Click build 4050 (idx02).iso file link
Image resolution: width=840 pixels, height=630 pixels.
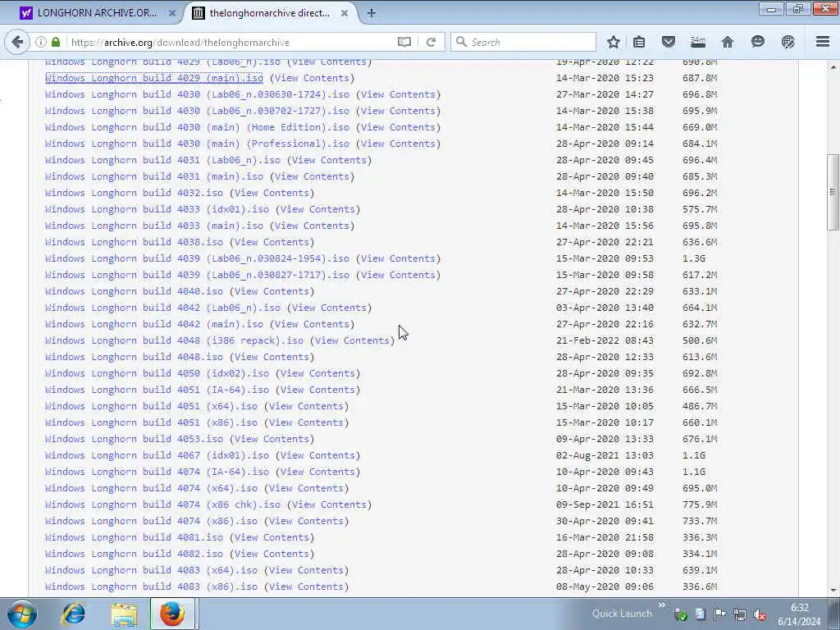pos(157,373)
